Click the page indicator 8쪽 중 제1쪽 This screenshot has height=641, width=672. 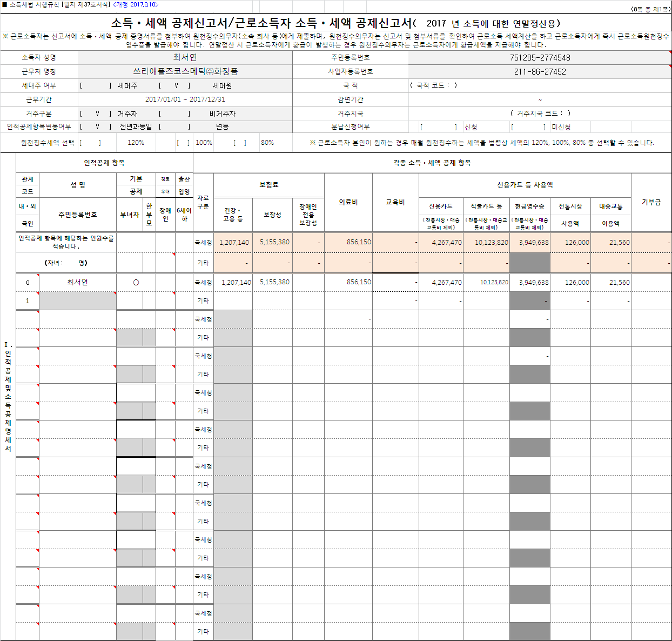pos(650,9)
